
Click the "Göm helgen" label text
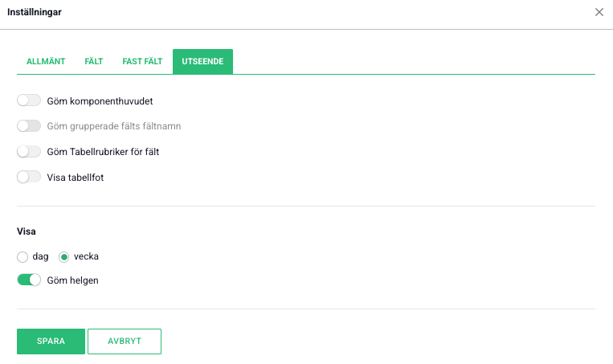(x=73, y=280)
